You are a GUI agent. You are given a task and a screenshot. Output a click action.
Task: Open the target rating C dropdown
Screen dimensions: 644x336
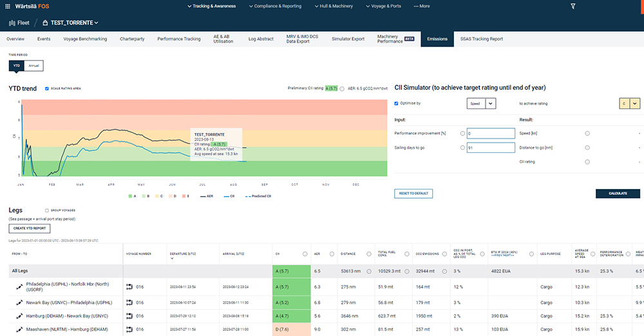636,103
